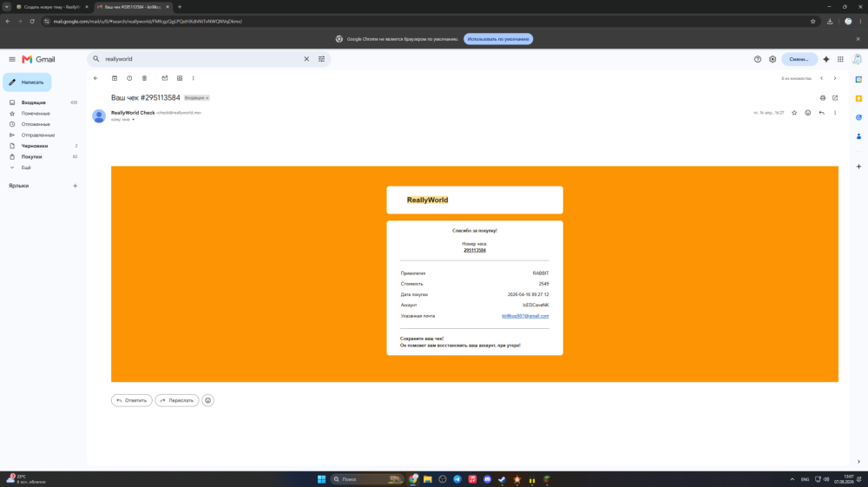Open Steam from the taskbar
This screenshot has height=487, width=868.
502,479
